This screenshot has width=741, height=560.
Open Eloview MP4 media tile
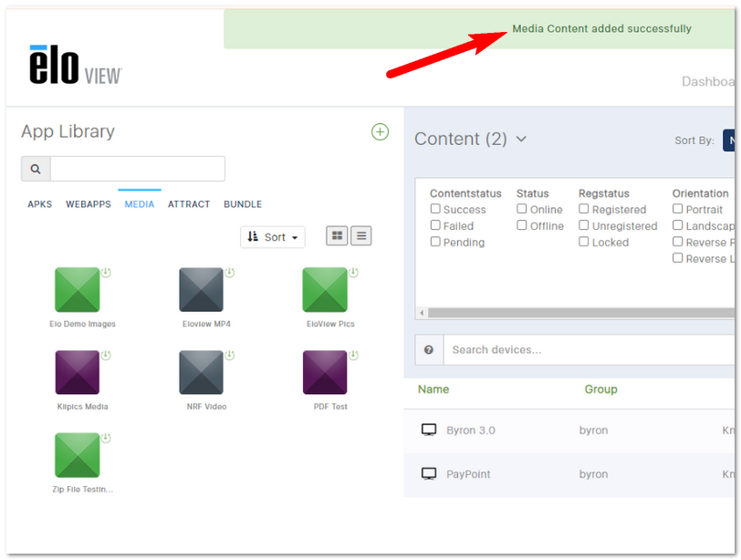tap(201, 289)
